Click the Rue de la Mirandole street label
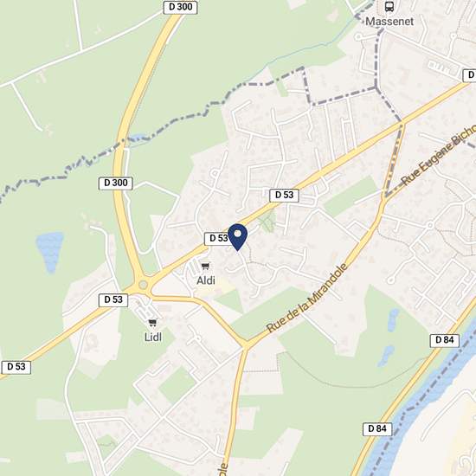Screen dimensions: 476x476 pos(307,298)
